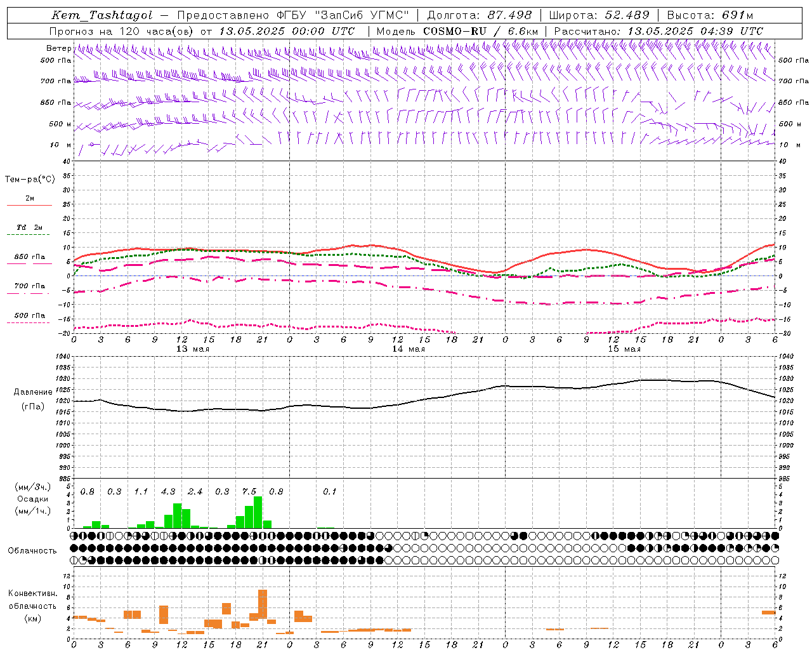
Task: Click the longitude value 87.498
Action: tap(510, 16)
